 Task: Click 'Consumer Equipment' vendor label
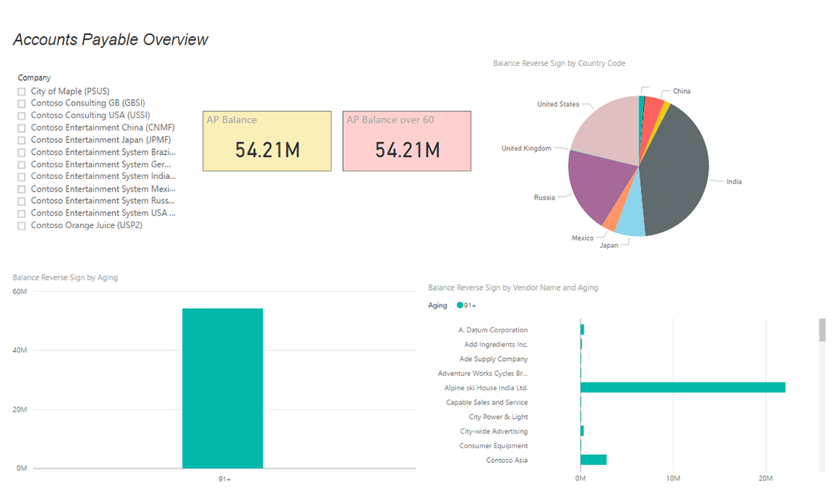pyautogui.click(x=493, y=445)
